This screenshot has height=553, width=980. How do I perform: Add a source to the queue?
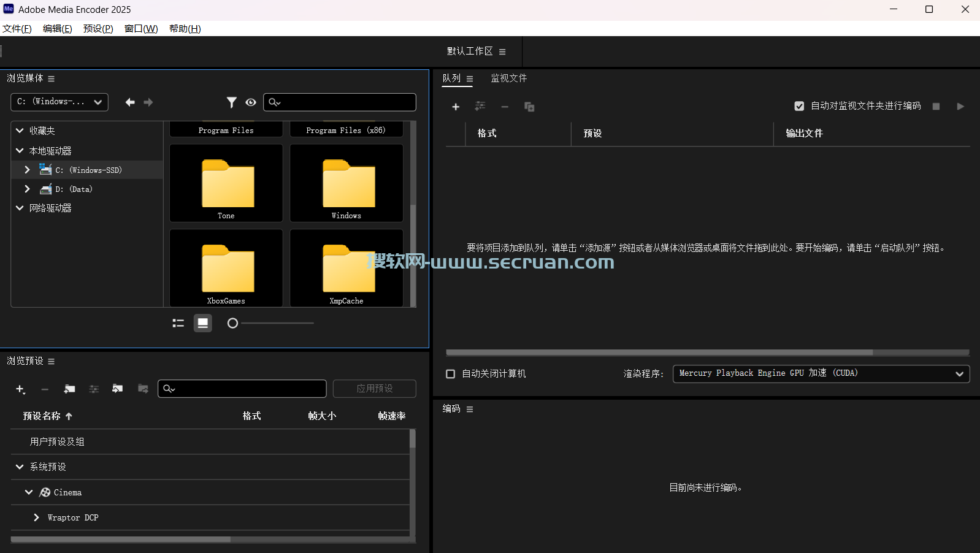tap(456, 107)
